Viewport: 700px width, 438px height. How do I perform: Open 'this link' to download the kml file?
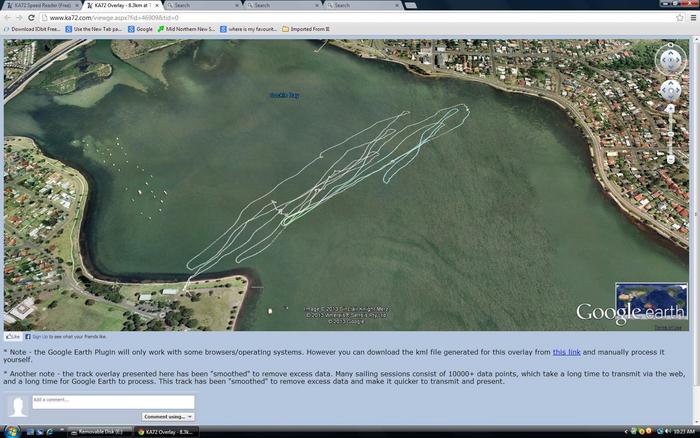coord(565,352)
